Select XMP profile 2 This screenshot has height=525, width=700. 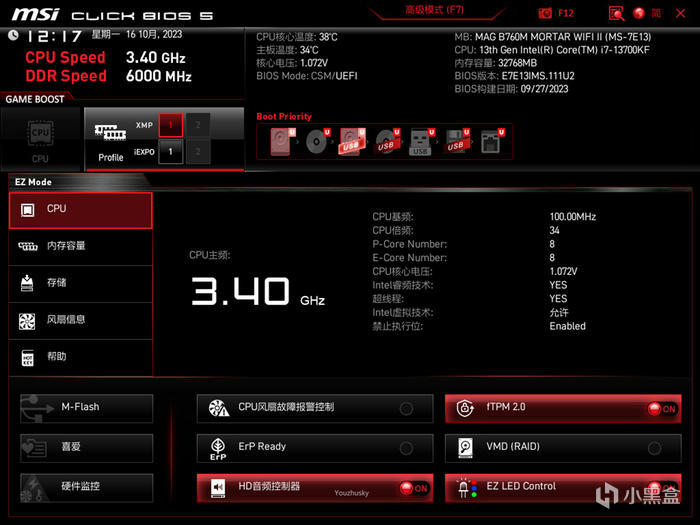coord(198,125)
